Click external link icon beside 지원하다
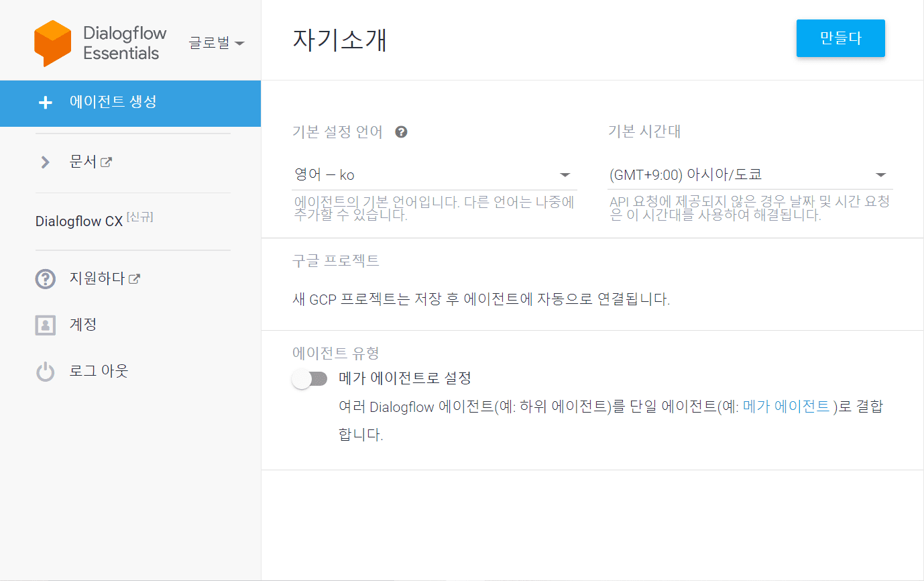 tap(134, 278)
